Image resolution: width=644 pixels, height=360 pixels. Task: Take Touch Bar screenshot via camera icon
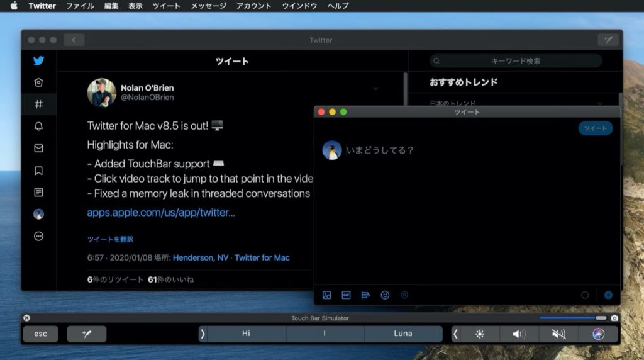click(614, 318)
